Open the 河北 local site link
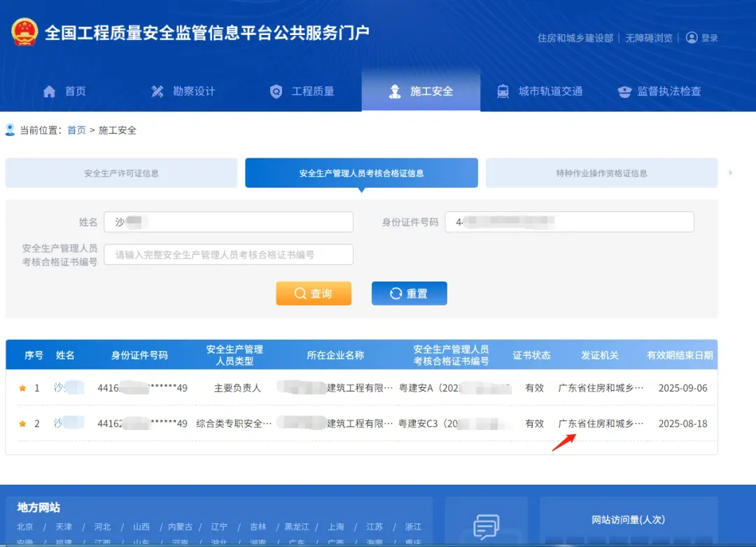The image size is (756, 547). pyautogui.click(x=102, y=527)
